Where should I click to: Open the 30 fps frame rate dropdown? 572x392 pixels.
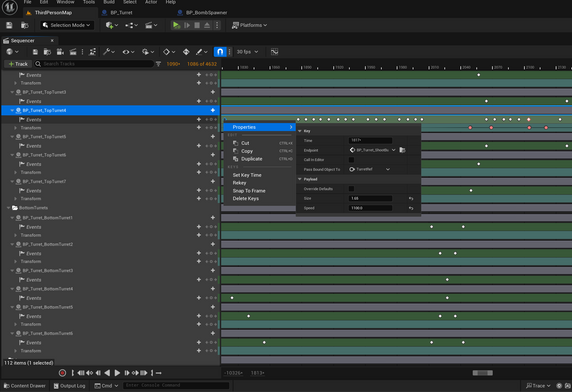click(247, 52)
